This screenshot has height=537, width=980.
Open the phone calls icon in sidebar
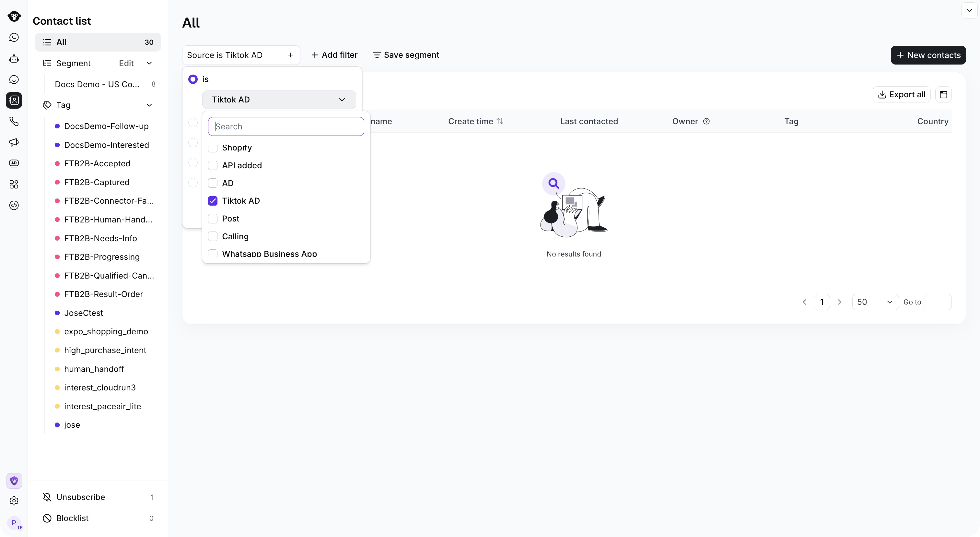tap(14, 121)
